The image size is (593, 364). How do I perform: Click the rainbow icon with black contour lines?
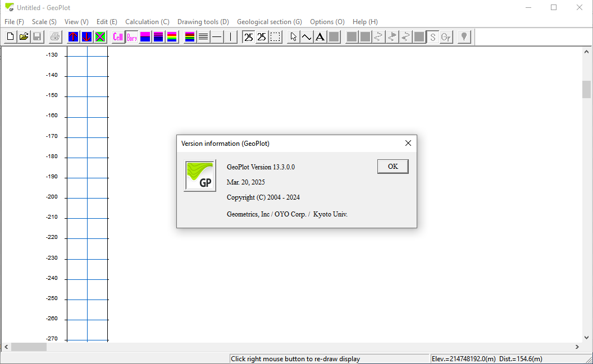tap(190, 37)
